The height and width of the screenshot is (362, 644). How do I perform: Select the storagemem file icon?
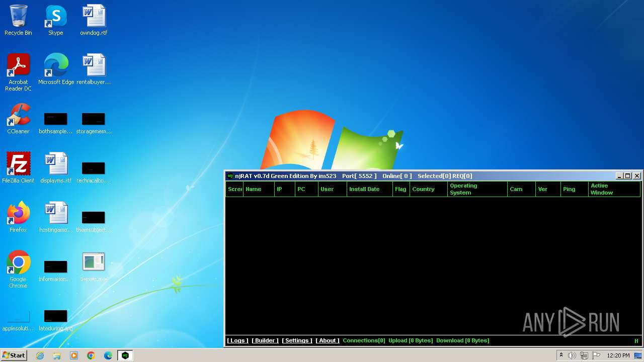(94, 123)
